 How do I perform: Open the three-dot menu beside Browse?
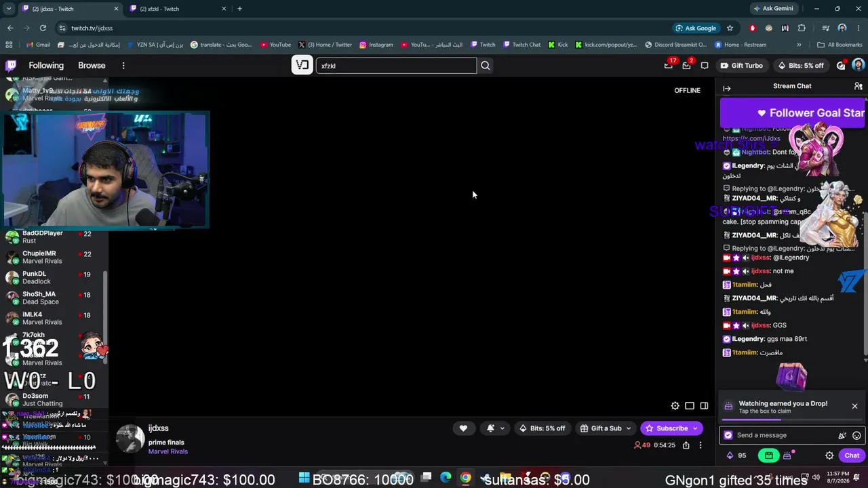coord(123,66)
